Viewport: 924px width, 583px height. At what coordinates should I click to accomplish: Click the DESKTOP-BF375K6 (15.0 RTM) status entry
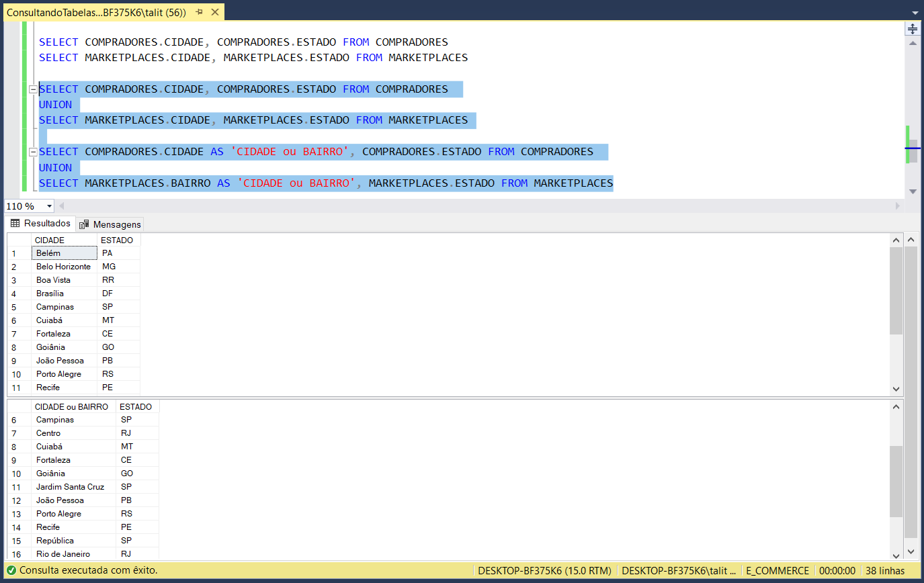pyautogui.click(x=544, y=570)
